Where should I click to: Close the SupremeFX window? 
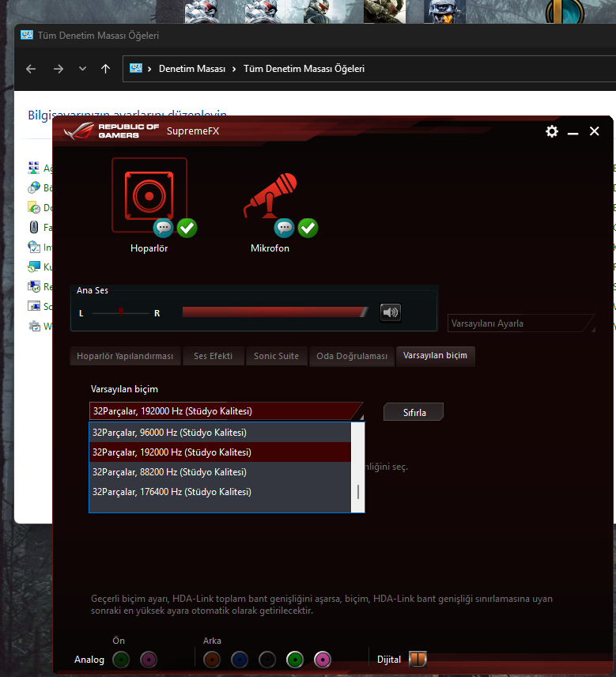[x=595, y=130]
